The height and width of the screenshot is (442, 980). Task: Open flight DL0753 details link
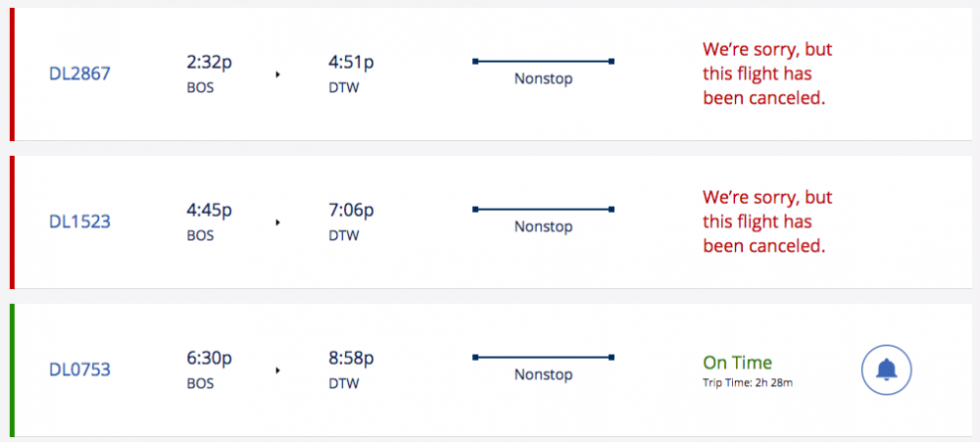pyautogui.click(x=79, y=370)
